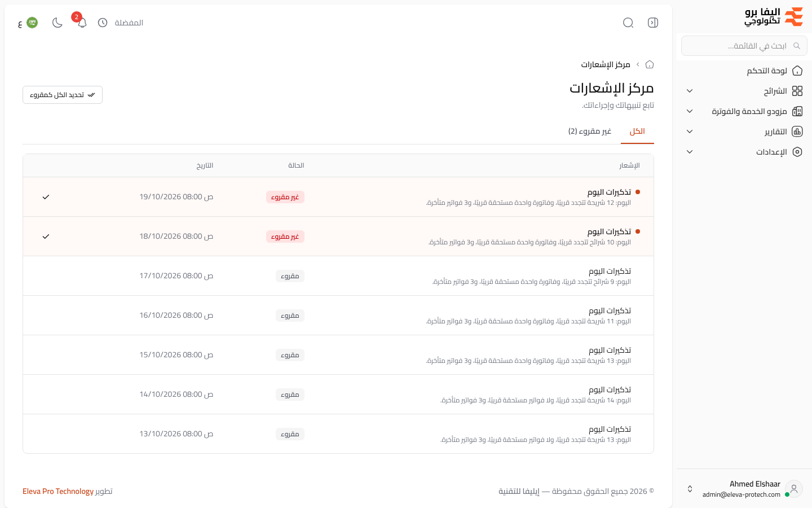Collapse the sidebar with the panel toggle
The width and height of the screenshot is (812, 508).
pyautogui.click(x=653, y=23)
